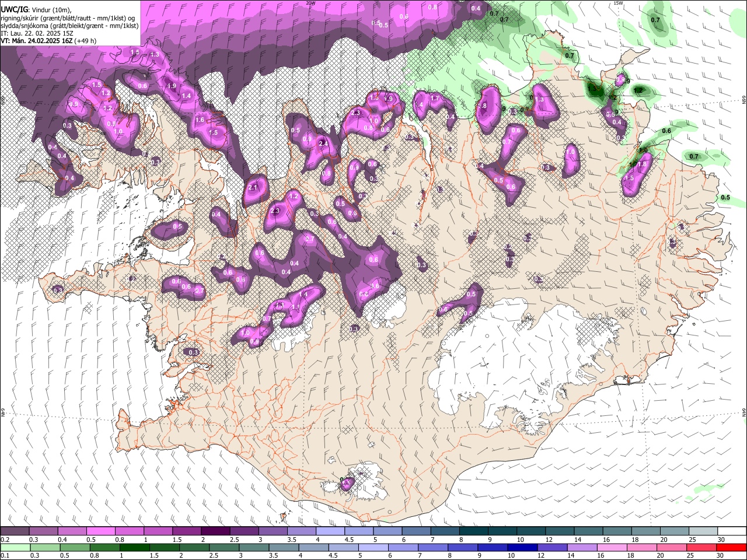This screenshot has width=747, height=560.
Task: Click the '15W' longitude label at the map top
Action: (x=618, y=2)
